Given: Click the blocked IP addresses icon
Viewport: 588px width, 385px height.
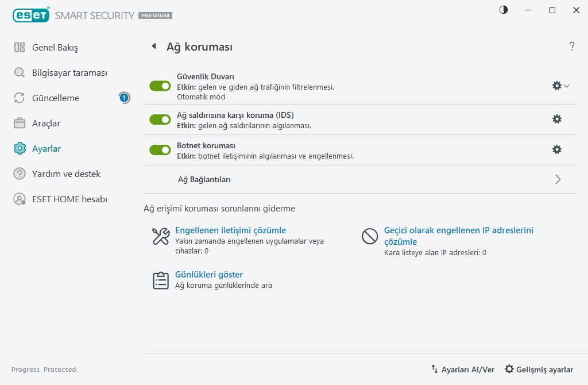Looking at the screenshot, I should click(x=370, y=236).
